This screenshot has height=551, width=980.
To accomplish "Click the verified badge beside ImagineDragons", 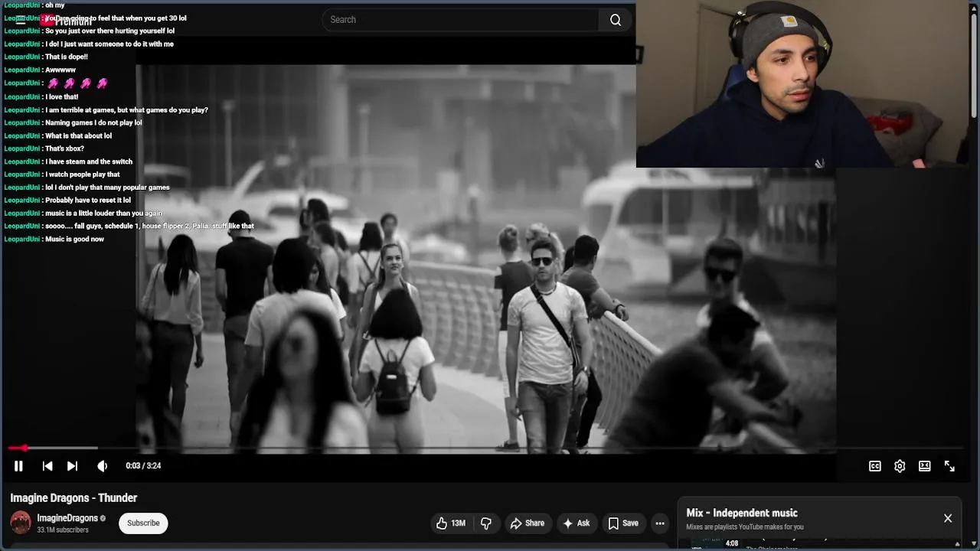I will [x=103, y=519].
